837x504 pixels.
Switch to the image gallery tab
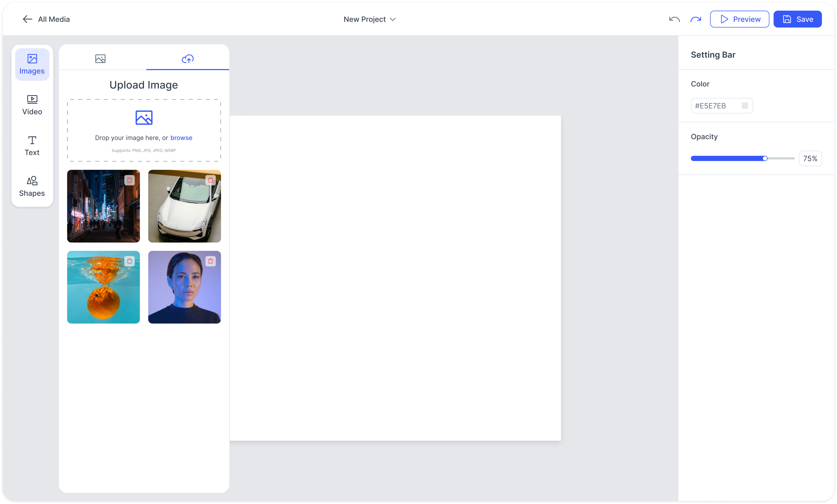point(101,59)
